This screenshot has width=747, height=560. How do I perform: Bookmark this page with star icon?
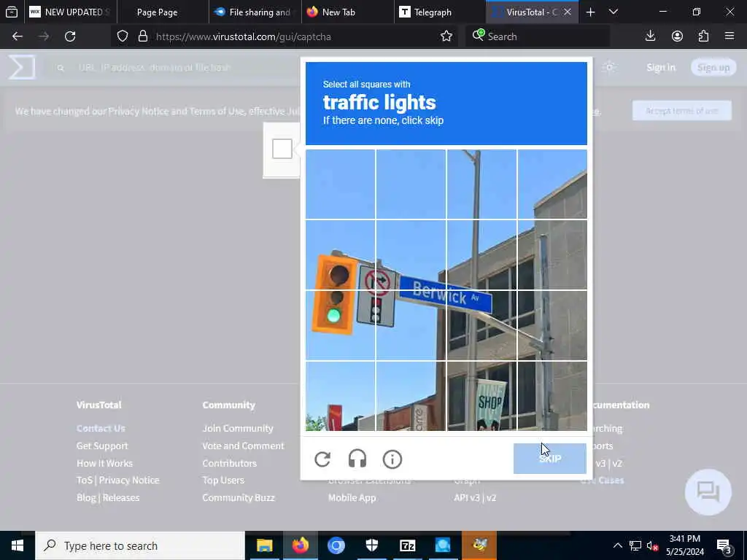tap(446, 36)
